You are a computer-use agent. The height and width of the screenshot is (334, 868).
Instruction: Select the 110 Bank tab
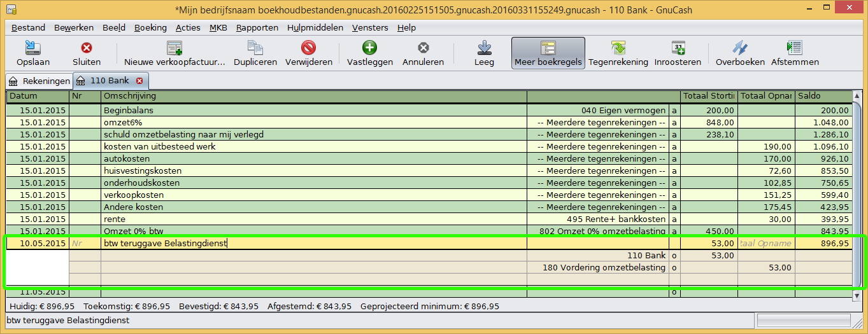(110, 81)
